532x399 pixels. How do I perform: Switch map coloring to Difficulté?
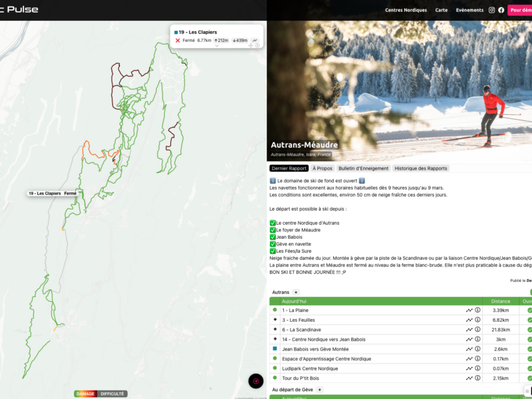112,394
